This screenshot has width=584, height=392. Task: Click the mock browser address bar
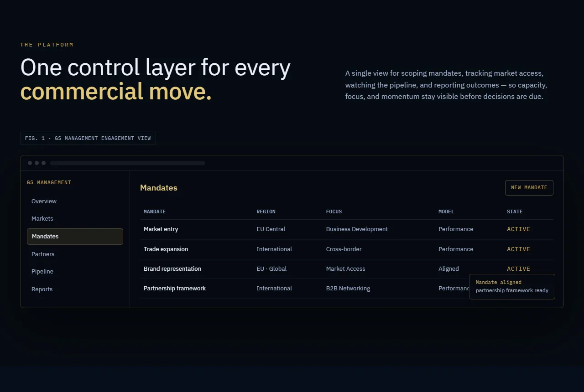128,163
